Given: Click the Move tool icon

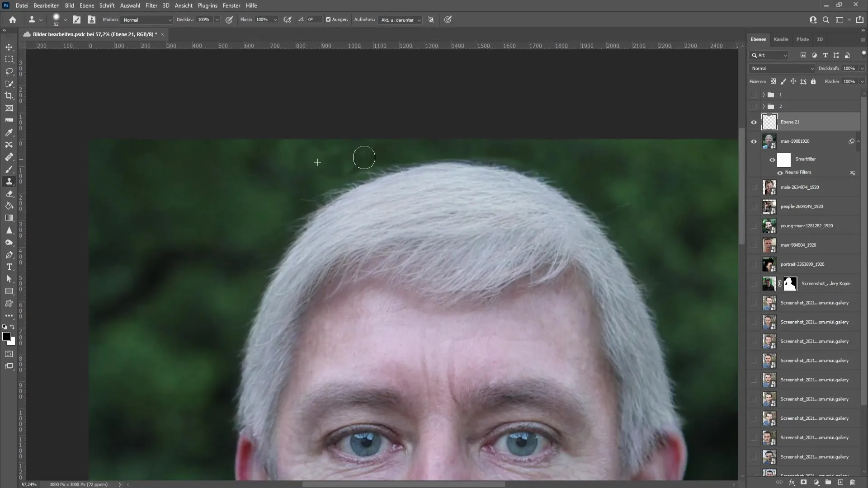Looking at the screenshot, I should tap(9, 47).
